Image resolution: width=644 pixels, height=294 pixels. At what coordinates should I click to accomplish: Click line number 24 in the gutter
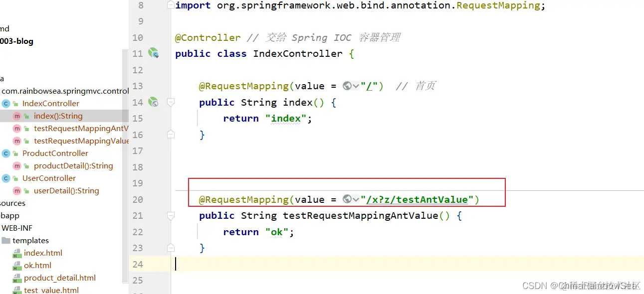[x=138, y=264]
